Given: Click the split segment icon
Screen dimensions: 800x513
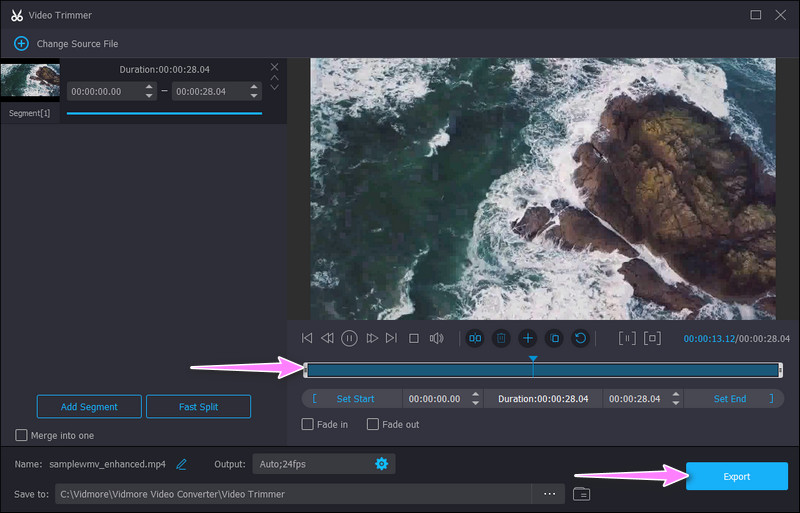Looking at the screenshot, I should (x=475, y=339).
